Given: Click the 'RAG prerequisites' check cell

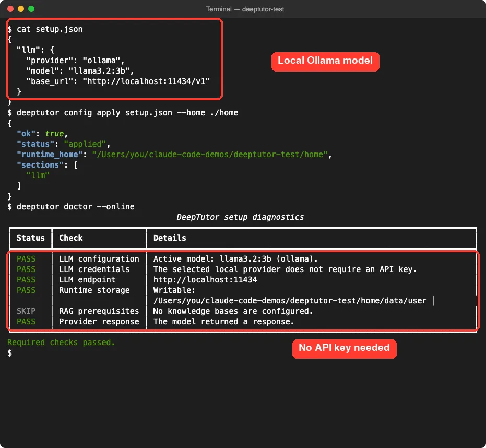Looking at the screenshot, I should (x=99, y=311).
